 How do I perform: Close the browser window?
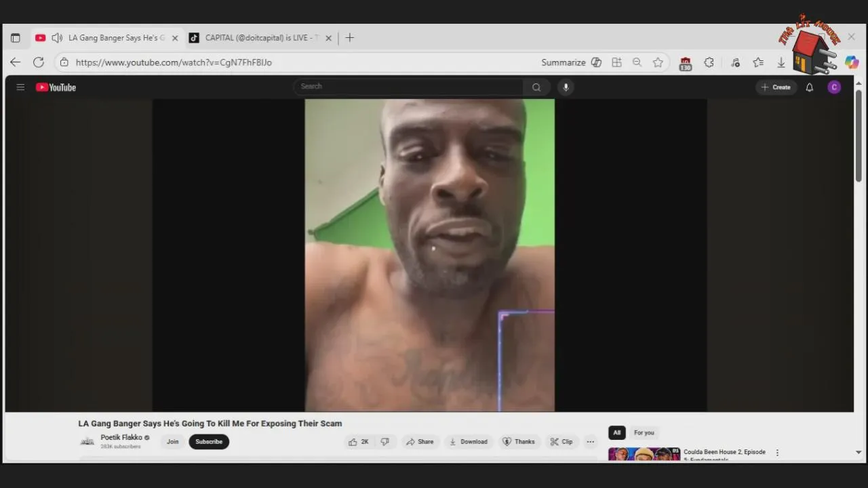coord(852,37)
